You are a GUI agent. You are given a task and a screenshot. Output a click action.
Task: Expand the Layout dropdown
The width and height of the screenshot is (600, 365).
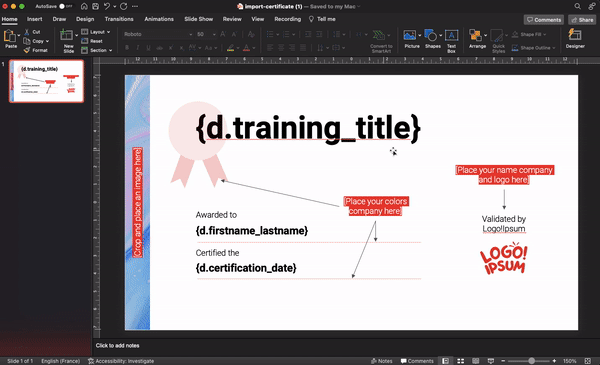click(108, 32)
